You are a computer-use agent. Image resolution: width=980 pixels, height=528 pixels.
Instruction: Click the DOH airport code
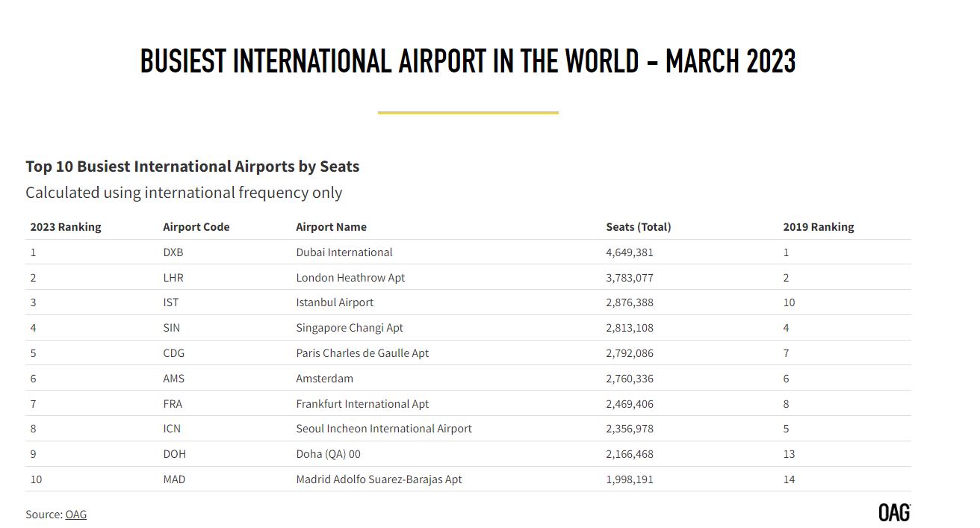click(x=175, y=454)
